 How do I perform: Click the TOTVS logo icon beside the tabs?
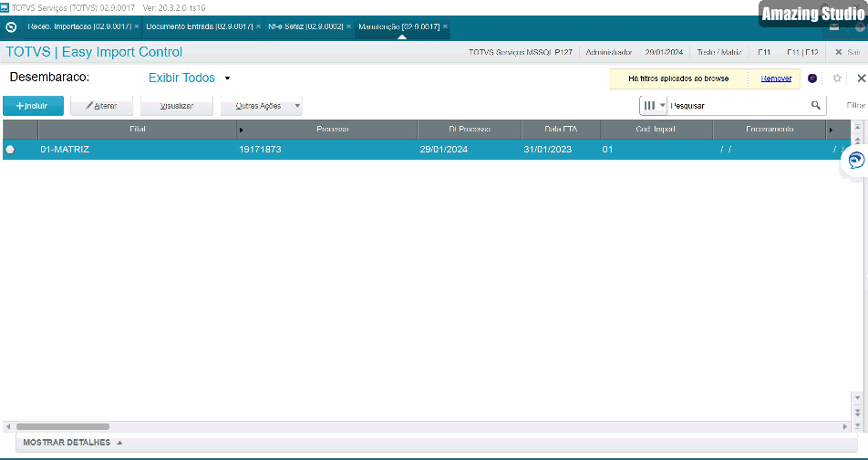coord(11,26)
